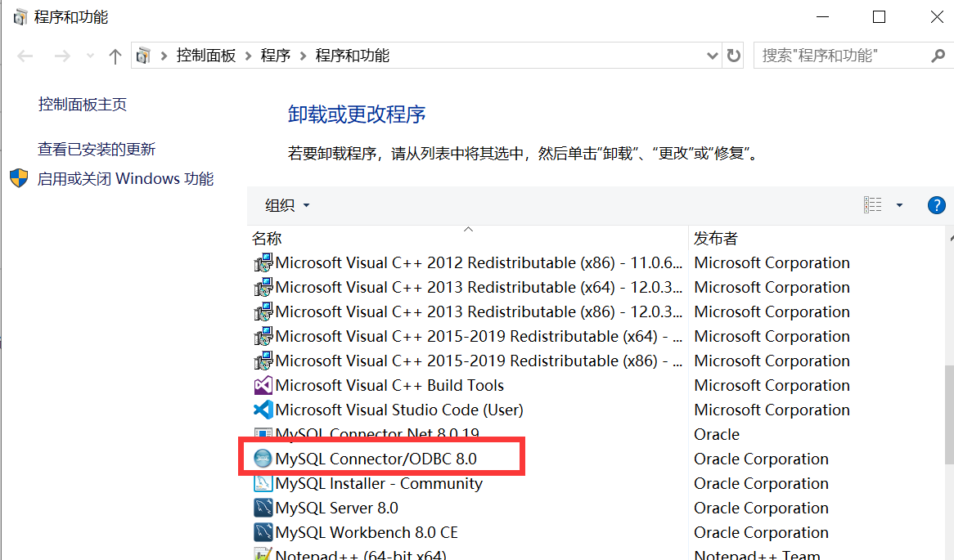Click Oracle Corporation publisher for MySQL Installer

click(x=761, y=483)
